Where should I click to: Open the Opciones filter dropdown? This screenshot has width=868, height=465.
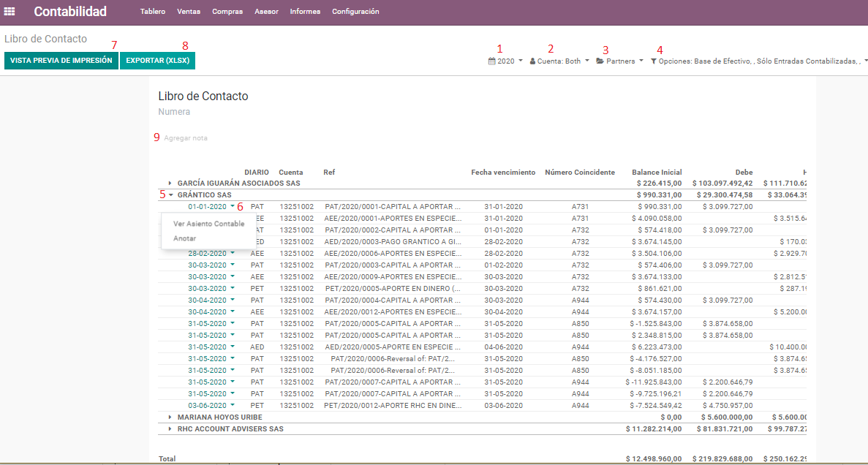click(x=759, y=61)
